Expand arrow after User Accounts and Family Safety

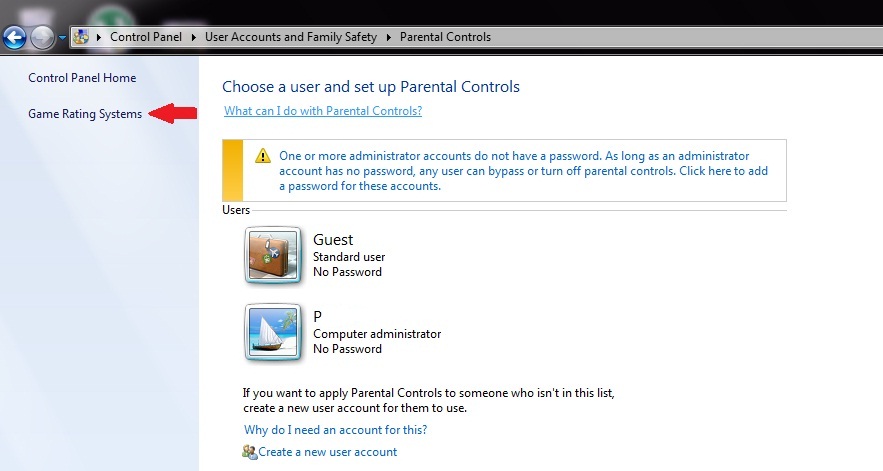click(389, 37)
